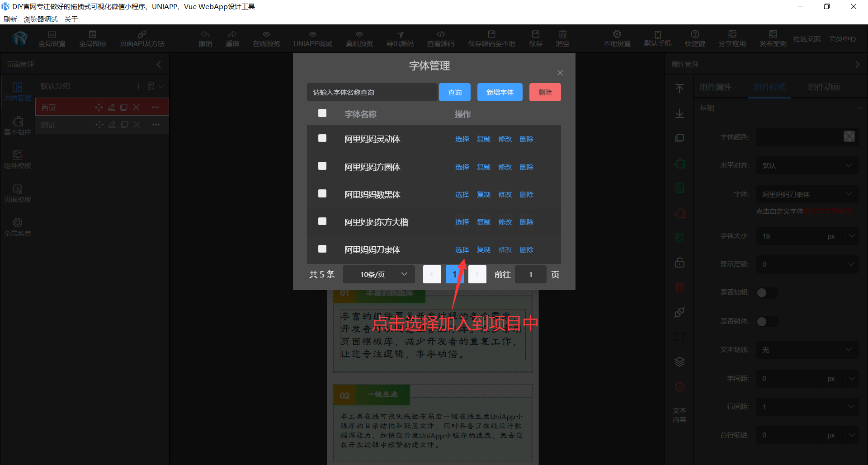The image size is (868, 465).
Task: Open the 浏览器调试 menu item
Action: coord(41,19)
